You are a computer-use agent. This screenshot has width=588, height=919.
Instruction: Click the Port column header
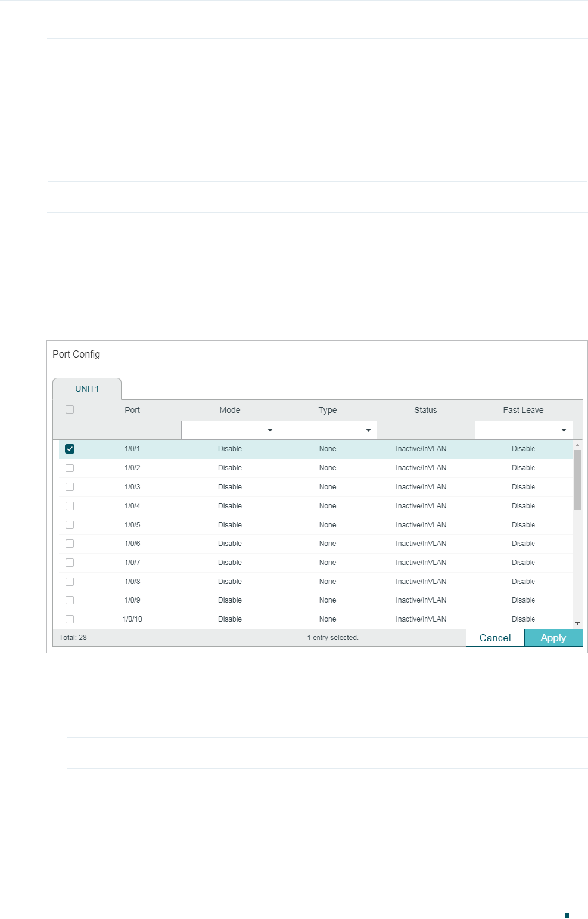[132, 410]
